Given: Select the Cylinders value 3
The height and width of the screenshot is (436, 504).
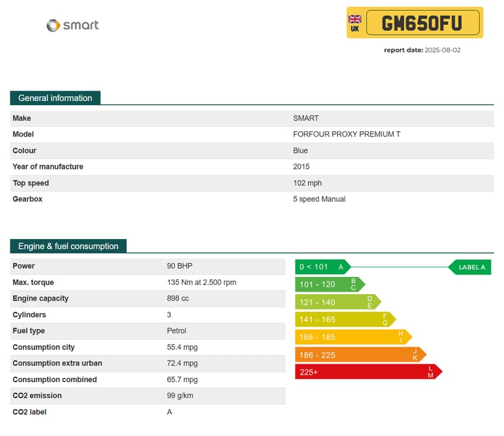Looking at the screenshot, I should click(x=169, y=315).
